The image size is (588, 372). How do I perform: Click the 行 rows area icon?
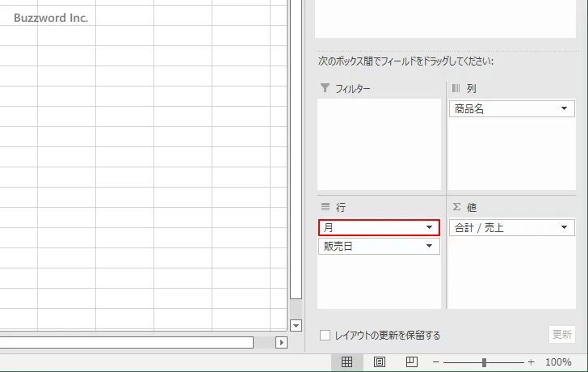click(x=325, y=207)
